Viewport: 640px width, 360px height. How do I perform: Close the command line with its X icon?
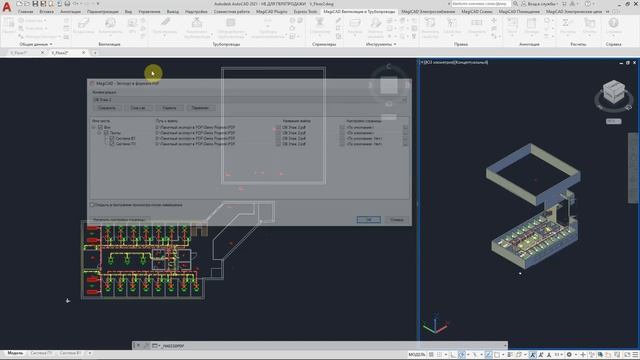tap(138, 346)
